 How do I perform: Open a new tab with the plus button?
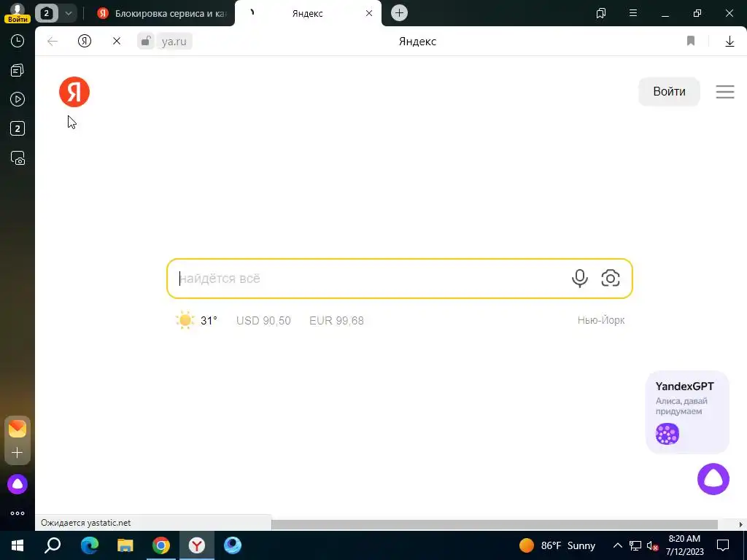399,13
